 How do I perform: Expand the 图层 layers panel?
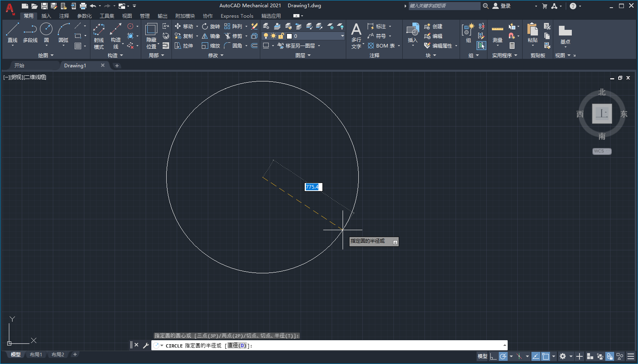click(303, 55)
